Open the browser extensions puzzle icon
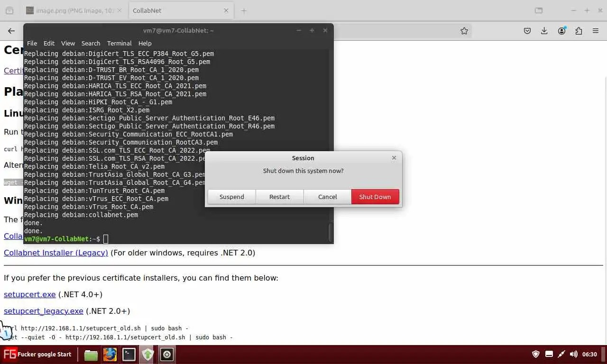 pos(579,31)
